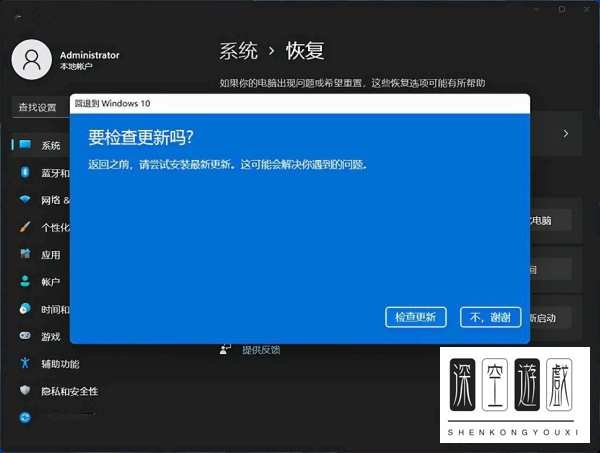Open the 网络 & Internet category
Image resolution: width=600 pixels, height=453 pixels.
tap(55, 200)
